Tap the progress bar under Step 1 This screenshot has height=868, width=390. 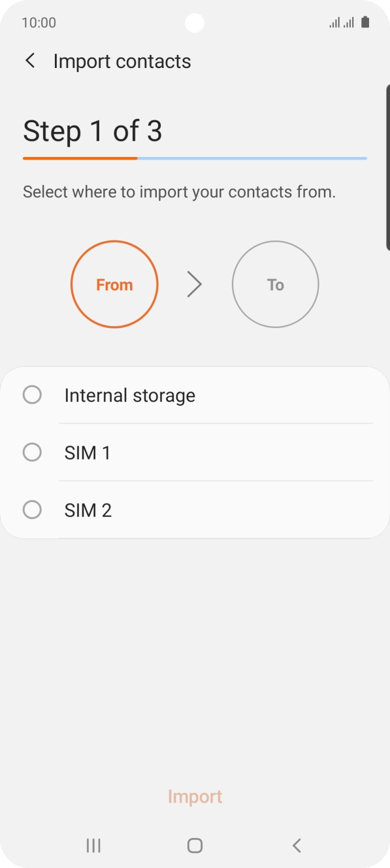point(194,158)
